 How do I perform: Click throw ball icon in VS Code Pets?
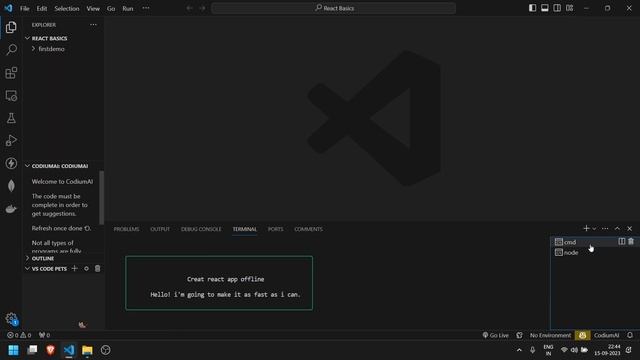tap(86, 268)
